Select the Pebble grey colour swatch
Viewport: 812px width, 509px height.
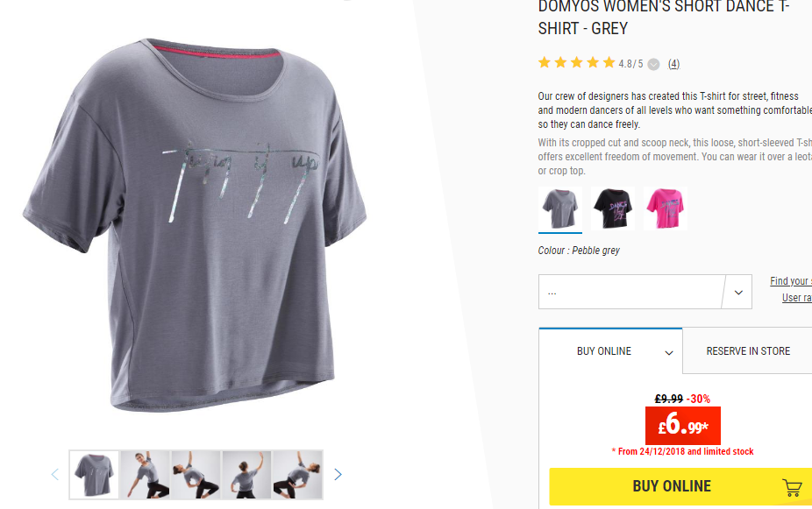(560, 209)
